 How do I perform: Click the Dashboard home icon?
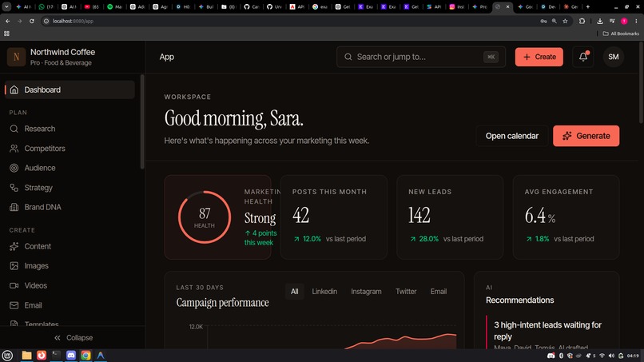coord(14,90)
